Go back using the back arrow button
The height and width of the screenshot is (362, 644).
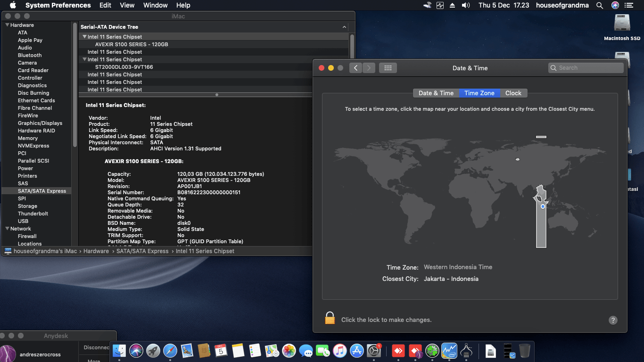[355, 68]
